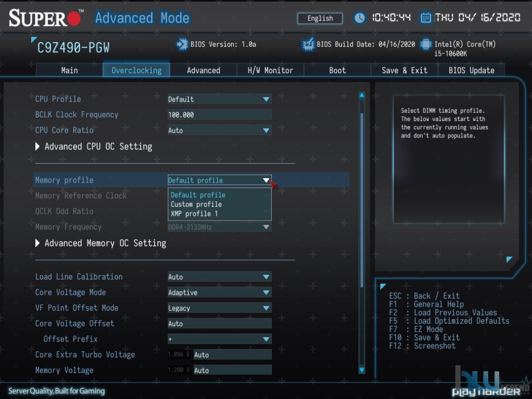Click the Memory Voltage Auto field

(x=232, y=371)
